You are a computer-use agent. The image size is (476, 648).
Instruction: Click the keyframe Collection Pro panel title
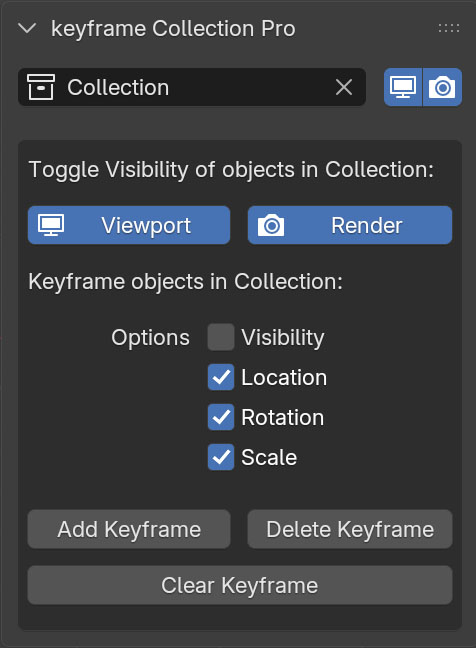(x=173, y=29)
